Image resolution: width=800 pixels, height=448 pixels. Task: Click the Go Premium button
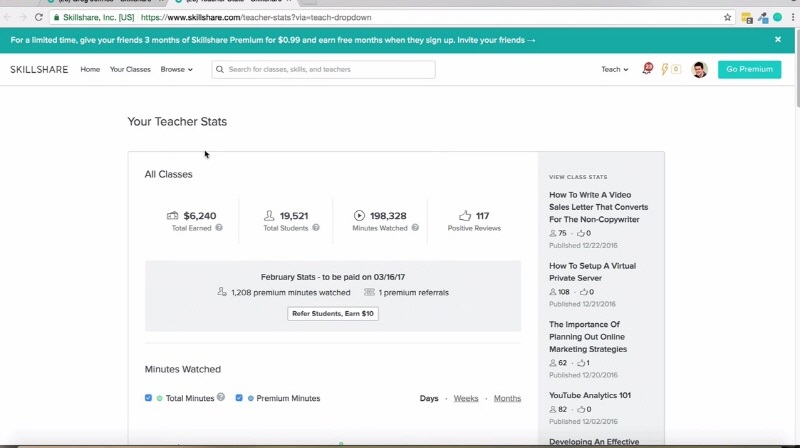pyautogui.click(x=749, y=69)
